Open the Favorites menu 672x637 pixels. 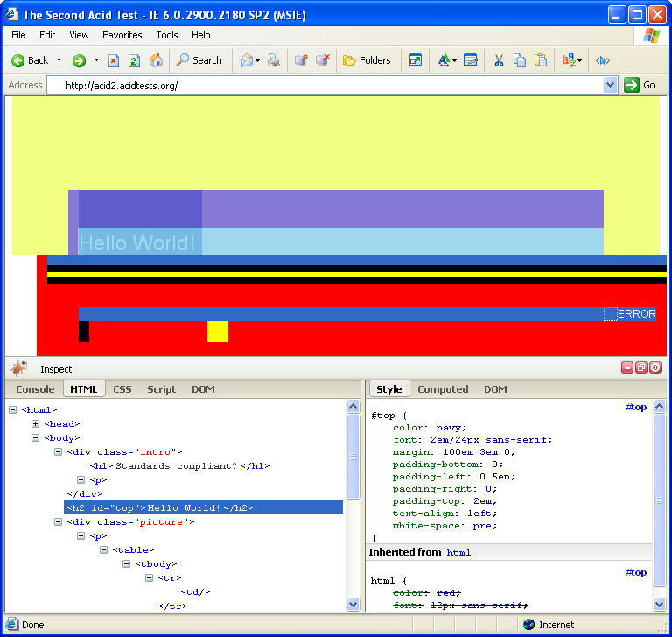[122, 35]
